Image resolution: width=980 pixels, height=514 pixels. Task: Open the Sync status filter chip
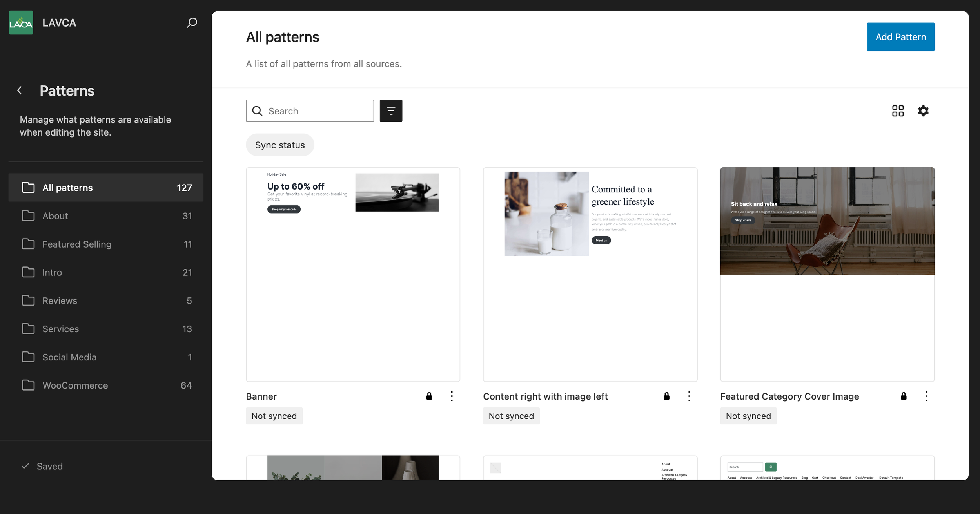279,145
